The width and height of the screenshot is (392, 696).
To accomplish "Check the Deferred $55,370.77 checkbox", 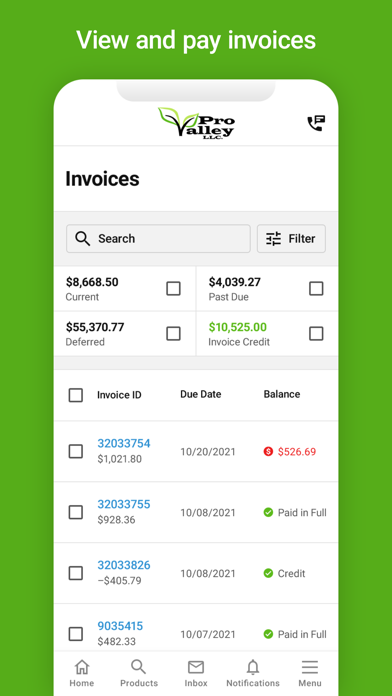I will (x=173, y=333).
